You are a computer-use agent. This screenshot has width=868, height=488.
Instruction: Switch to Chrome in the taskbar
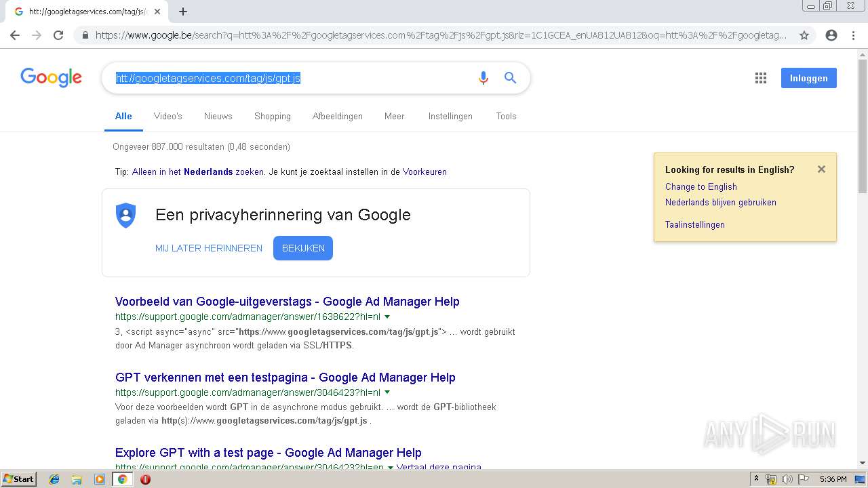coord(122,479)
